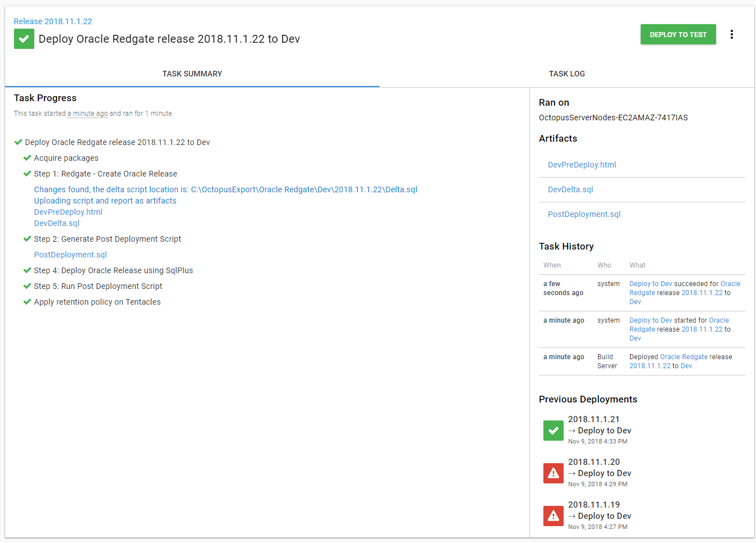Image resolution: width=756 pixels, height=543 pixels.
Task: Open DevPreDeploy.html in the Artifacts panel
Action: (x=582, y=165)
